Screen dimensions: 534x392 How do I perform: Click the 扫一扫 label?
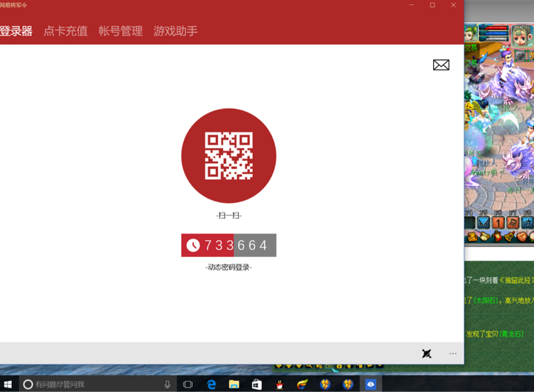pyautogui.click(x=228, y=216)
